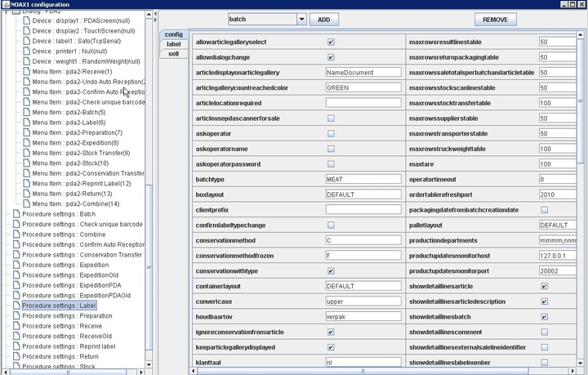This screenshot has height=375, width=588.
Task: Switch to the config tab
Action: pos(174,34)
